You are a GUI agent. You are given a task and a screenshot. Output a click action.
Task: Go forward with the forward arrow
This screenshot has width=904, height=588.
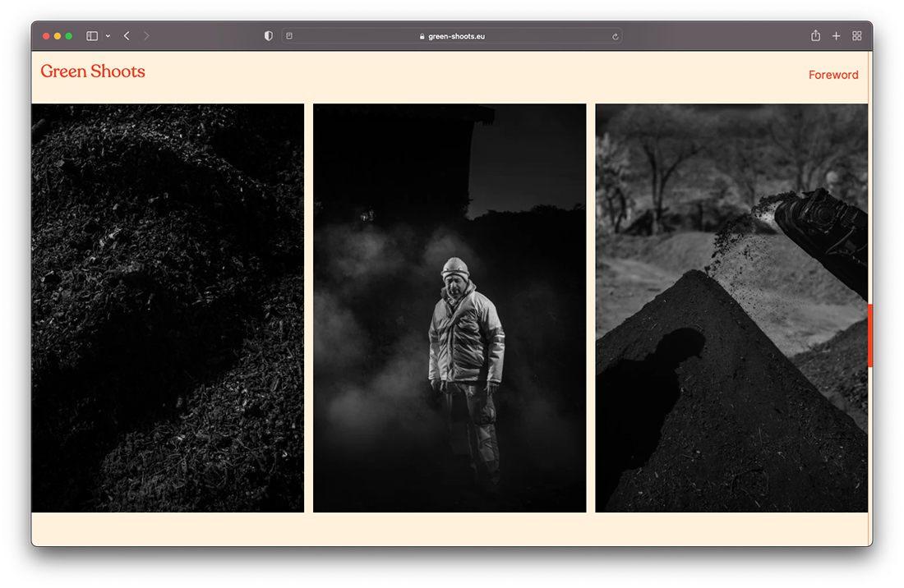point(146,35)
